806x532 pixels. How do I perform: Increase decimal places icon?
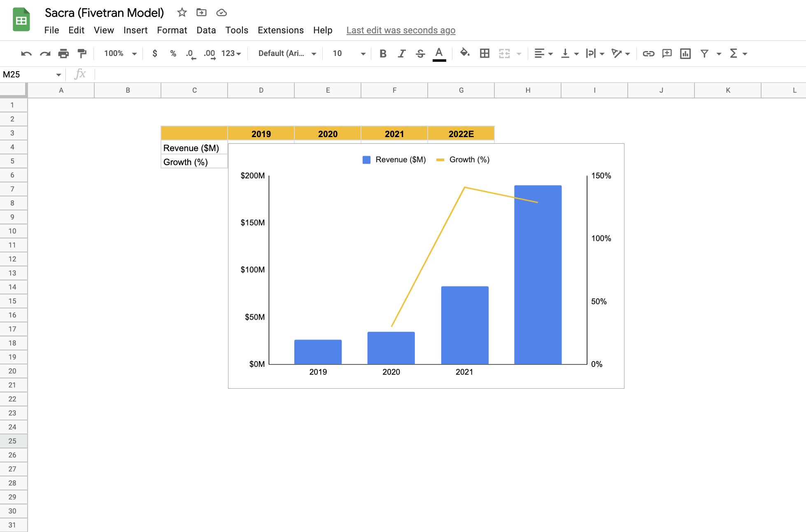(x=210, y=54)
